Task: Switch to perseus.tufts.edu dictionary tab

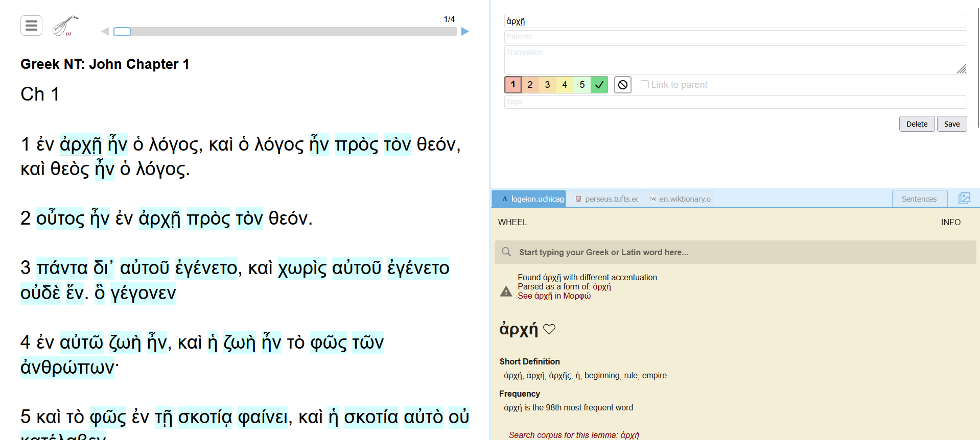Action: click(x=606, y=199)
